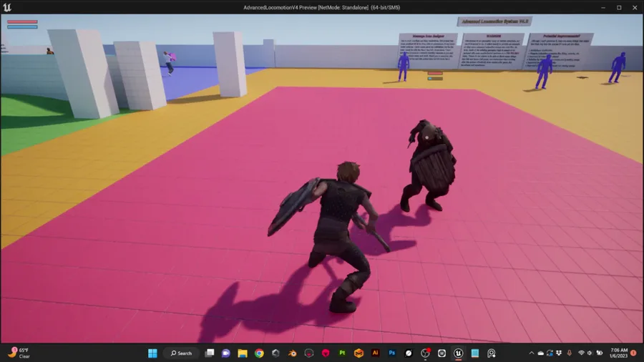This screenshot has height=362, width=644.
Task: Open battery status tray icon
Action: point(600,353)
